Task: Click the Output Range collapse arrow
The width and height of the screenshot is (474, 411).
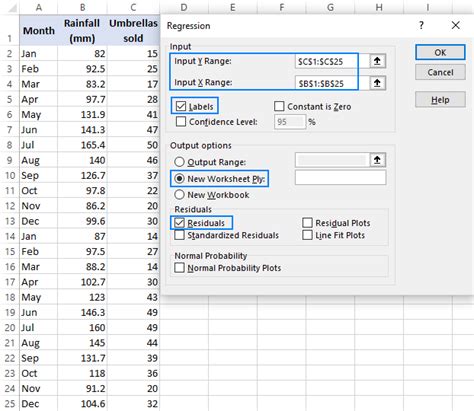Action: pyautogui.click(x=377, y=160)
